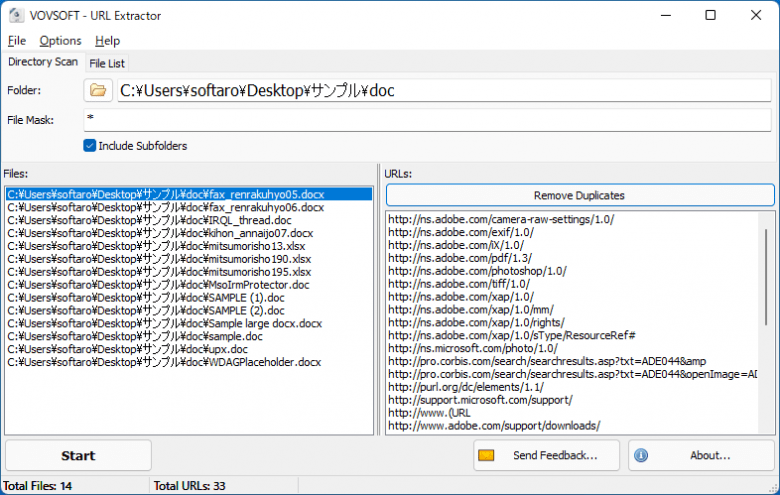Select upx.doc in Files list
Screen dimensions: 780x495
(189, 349)
